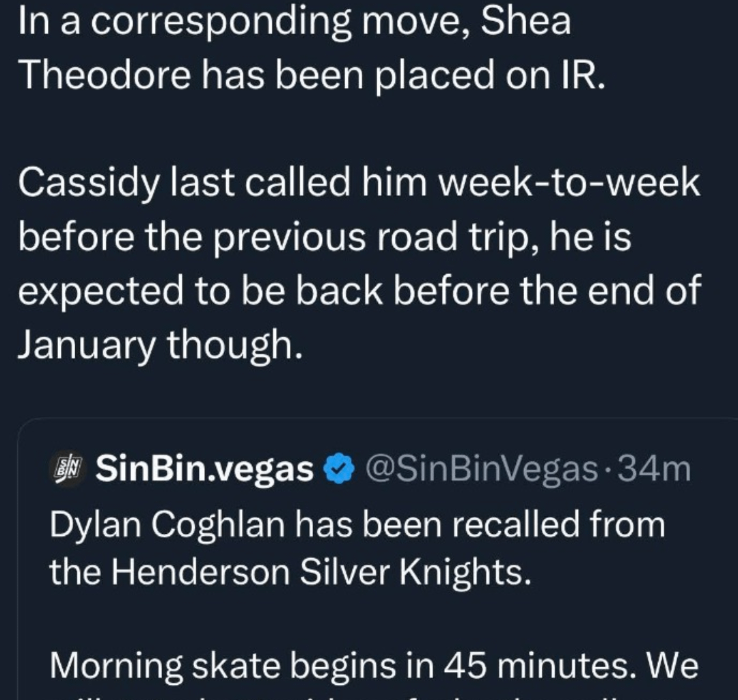This screenshot has height=700, width=738.
Task: Click the blue verified badge
Action: [338, 470]
